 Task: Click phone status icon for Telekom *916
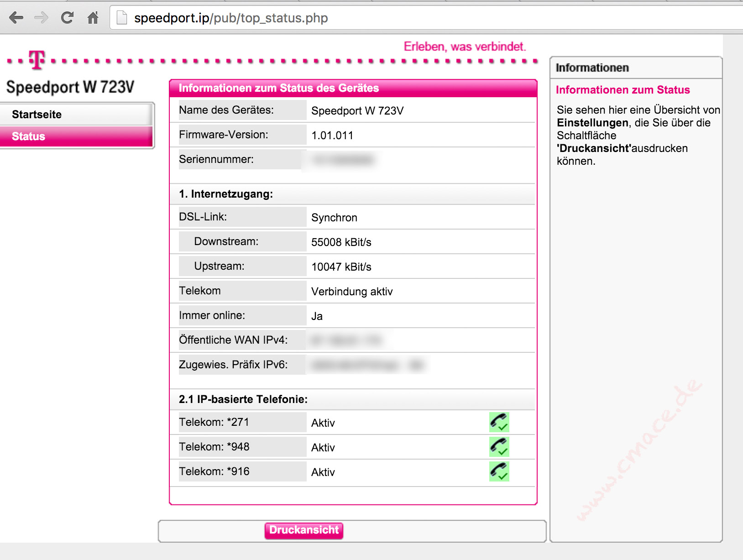pyautogui.click(x=499, y=471)
